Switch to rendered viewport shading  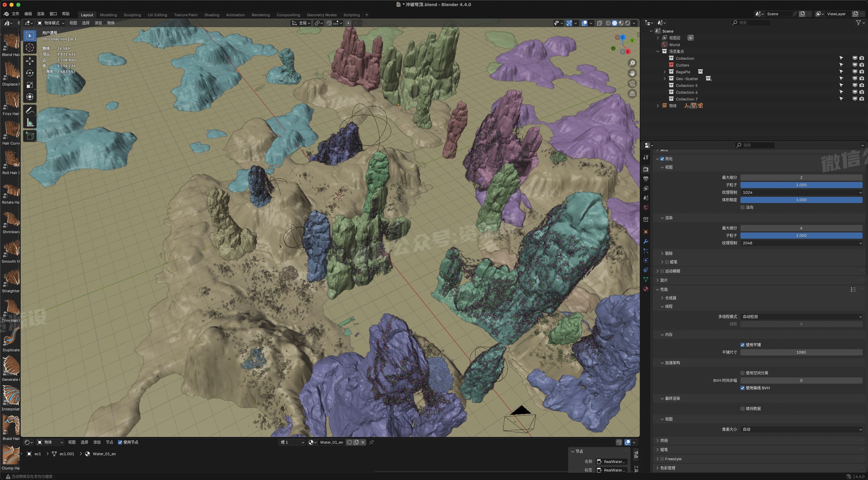pyautogui.click(x=627, y=23)
